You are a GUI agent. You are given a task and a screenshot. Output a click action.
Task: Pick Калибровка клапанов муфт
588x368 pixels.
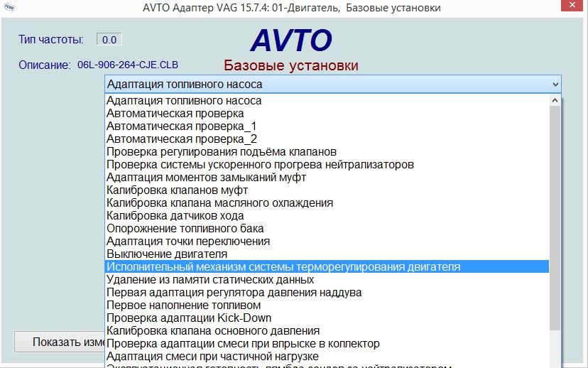[327, 190]
